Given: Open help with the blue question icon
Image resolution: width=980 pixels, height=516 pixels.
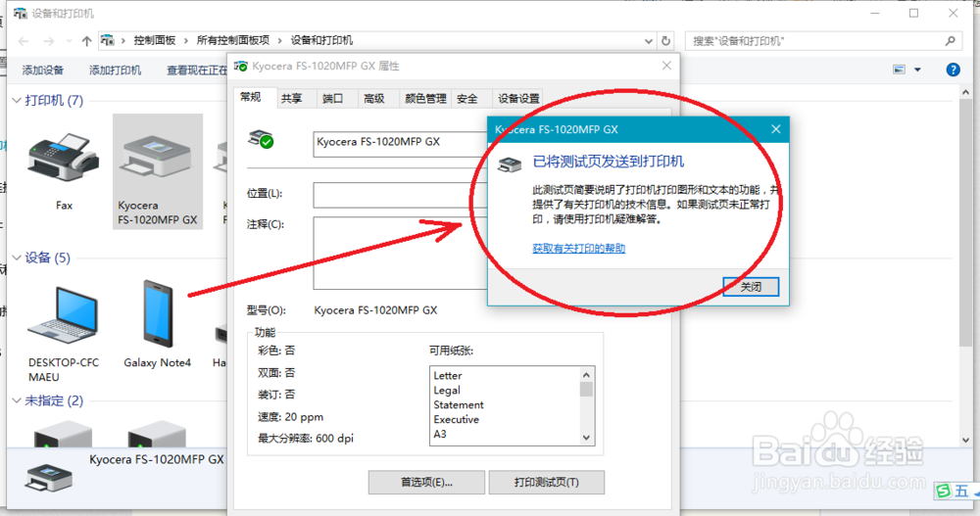Looking at the screenshot, I should 953,70.
